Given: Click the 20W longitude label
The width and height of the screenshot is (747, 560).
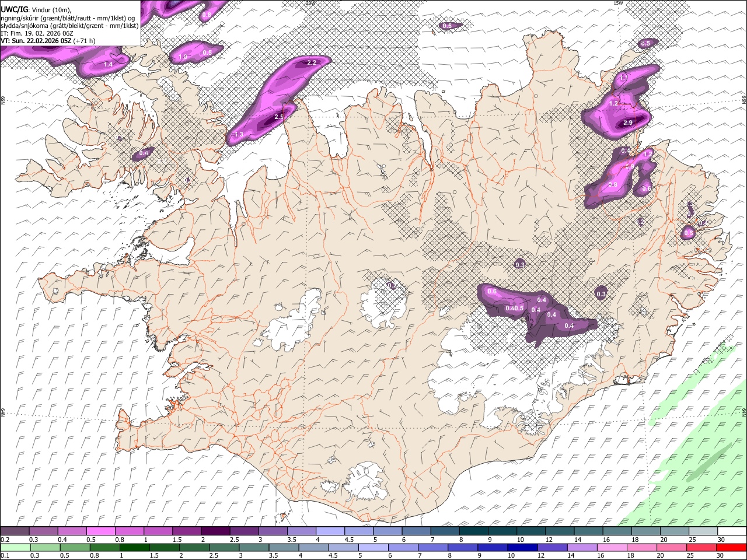Looking at the screenshot, I should point(310,3).
